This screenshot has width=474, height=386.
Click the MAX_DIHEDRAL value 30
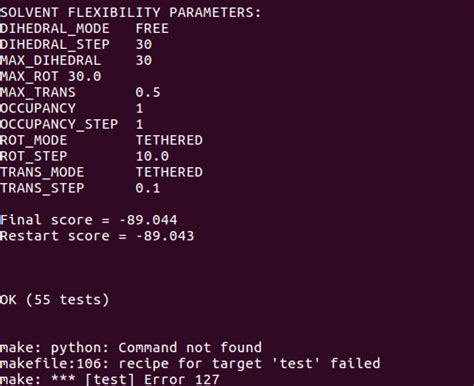click(x=144, y=60)
